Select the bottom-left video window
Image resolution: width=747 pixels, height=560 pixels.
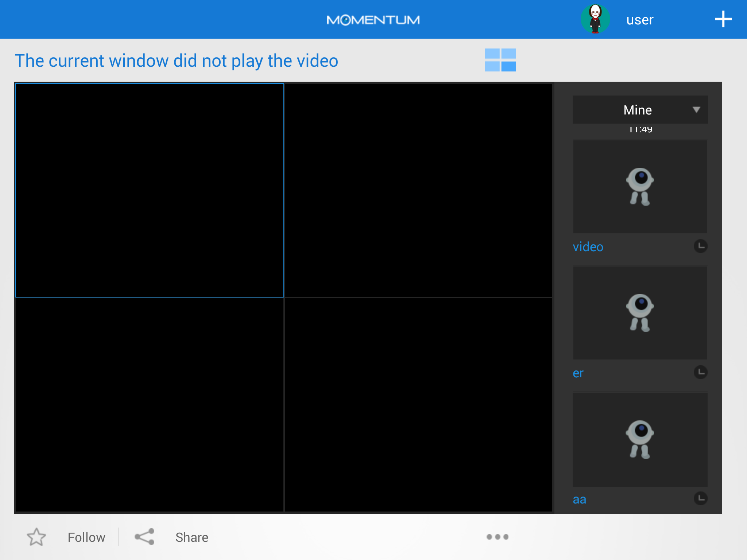(150, 405)
